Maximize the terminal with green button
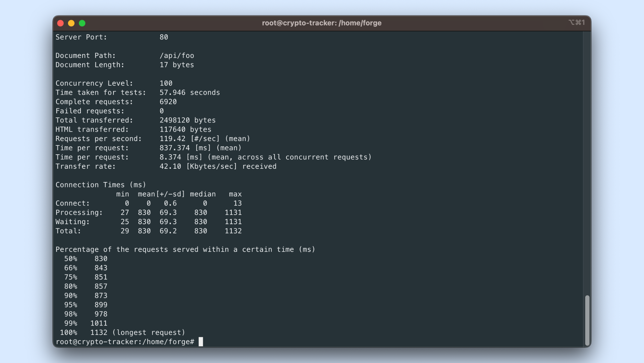The image size is (644, 363). (82, 23)
